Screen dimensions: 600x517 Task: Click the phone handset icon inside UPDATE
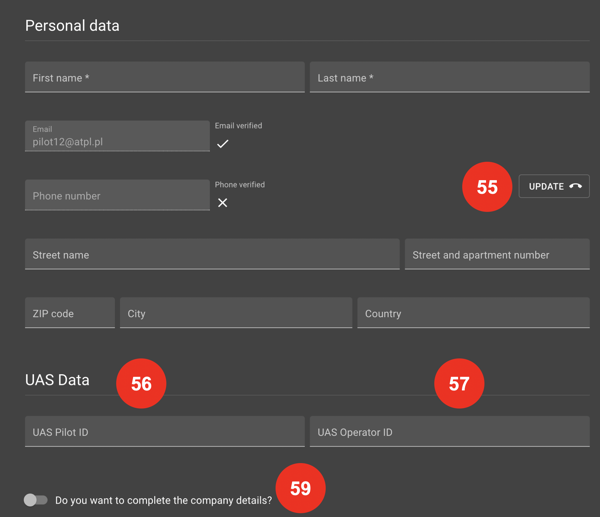(x=575, y=186)
